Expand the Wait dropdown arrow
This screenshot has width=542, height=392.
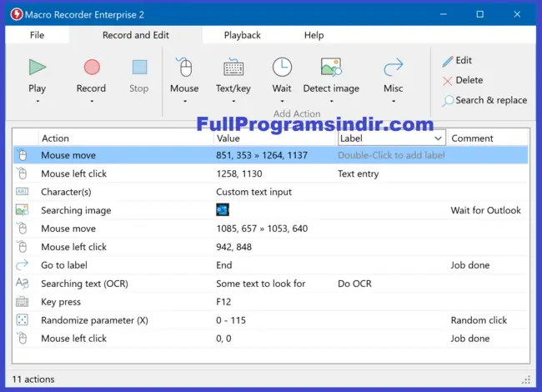[x=282, y=101]
